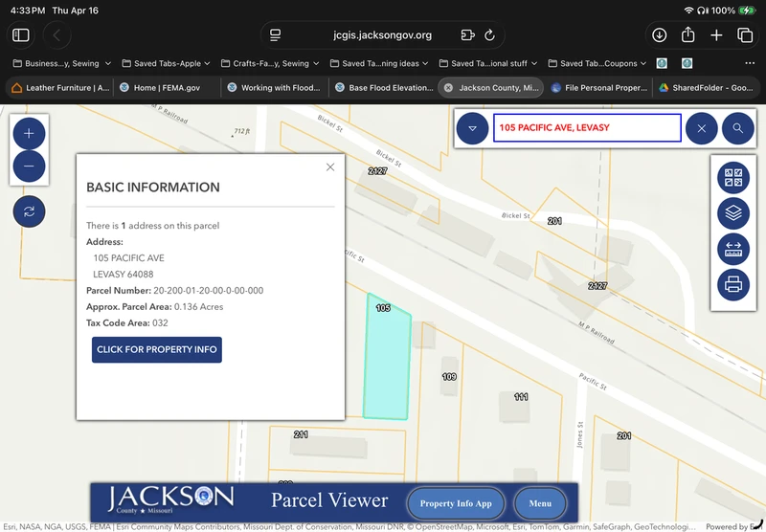Tap the Wi-Fi status icon
Screen dimensions: 766x532
688,11
